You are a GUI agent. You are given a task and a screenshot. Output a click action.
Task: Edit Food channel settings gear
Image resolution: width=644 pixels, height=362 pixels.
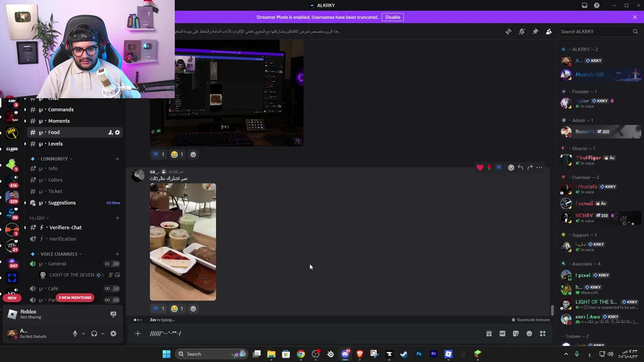(x=118, y=133)
